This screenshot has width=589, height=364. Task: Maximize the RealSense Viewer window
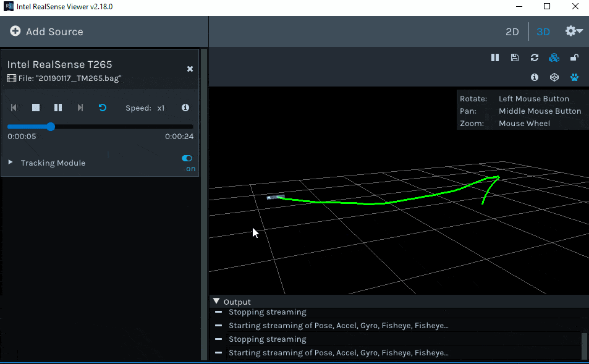click(x=547, y=6)
